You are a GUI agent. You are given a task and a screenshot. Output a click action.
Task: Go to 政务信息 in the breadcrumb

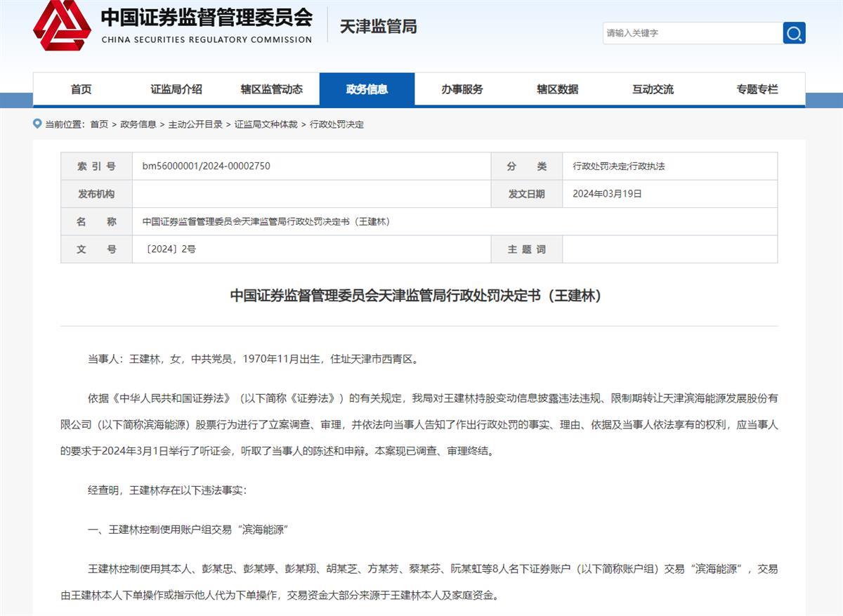pyautogui.click(x=138, y=124)
